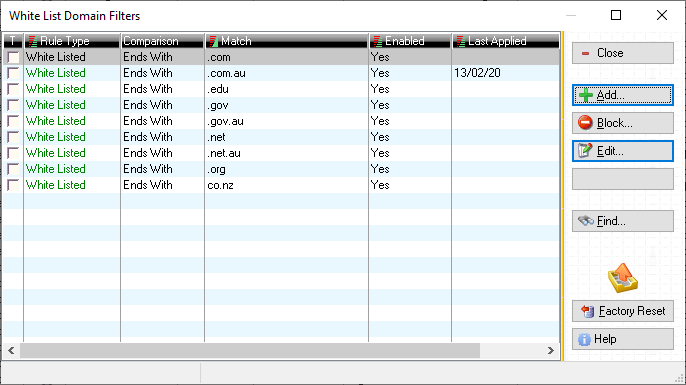This screenshot has width=686, height=385.
Task: Click the green plus icon on Add
Action: tap(586, 95)
